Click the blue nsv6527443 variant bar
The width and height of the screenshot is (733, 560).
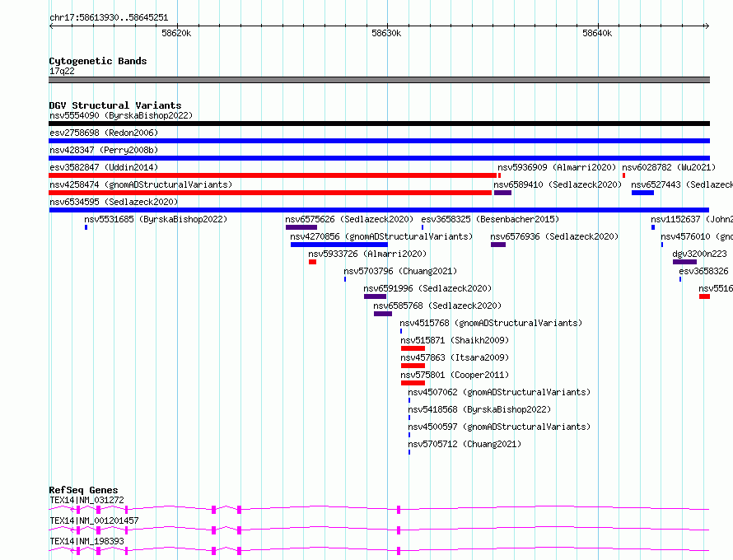pyautogui.click(x=642, y=193)
